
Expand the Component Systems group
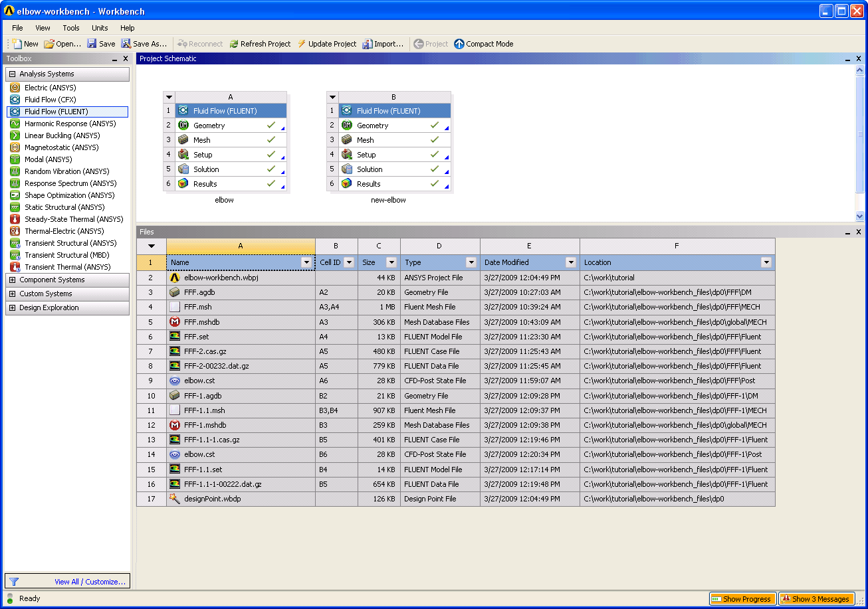(x=12, y=280)
